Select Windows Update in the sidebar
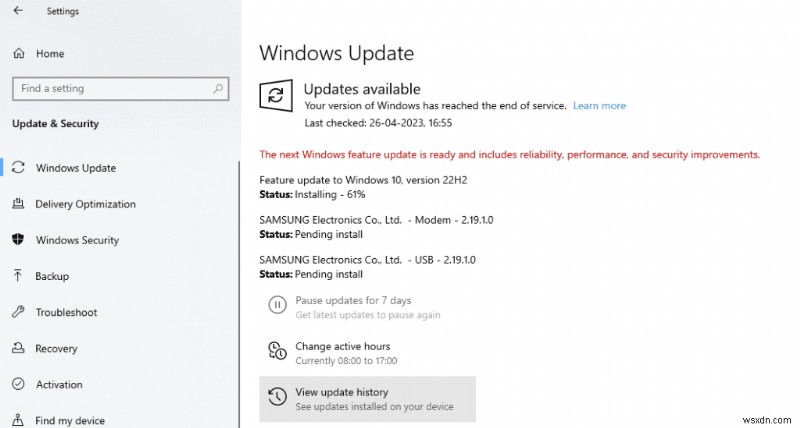This screenshot has width=800, height=428. pos(76,168)
